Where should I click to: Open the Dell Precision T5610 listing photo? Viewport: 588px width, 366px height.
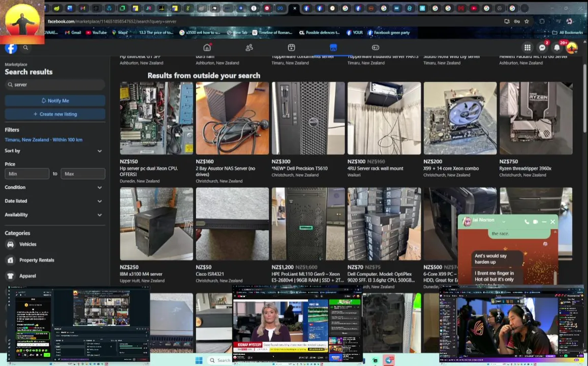[x=308, y=118]
